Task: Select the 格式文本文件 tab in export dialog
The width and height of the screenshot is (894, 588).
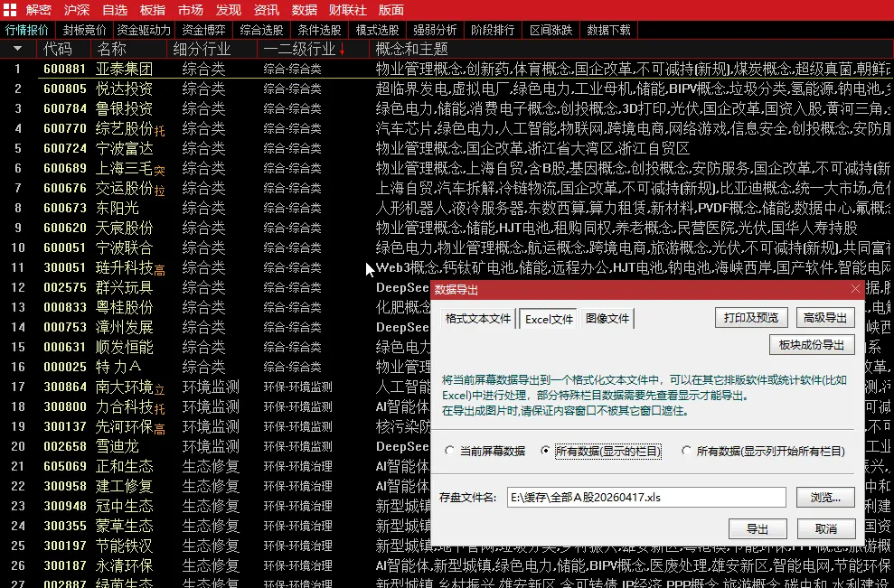Action: coord(478,319)
